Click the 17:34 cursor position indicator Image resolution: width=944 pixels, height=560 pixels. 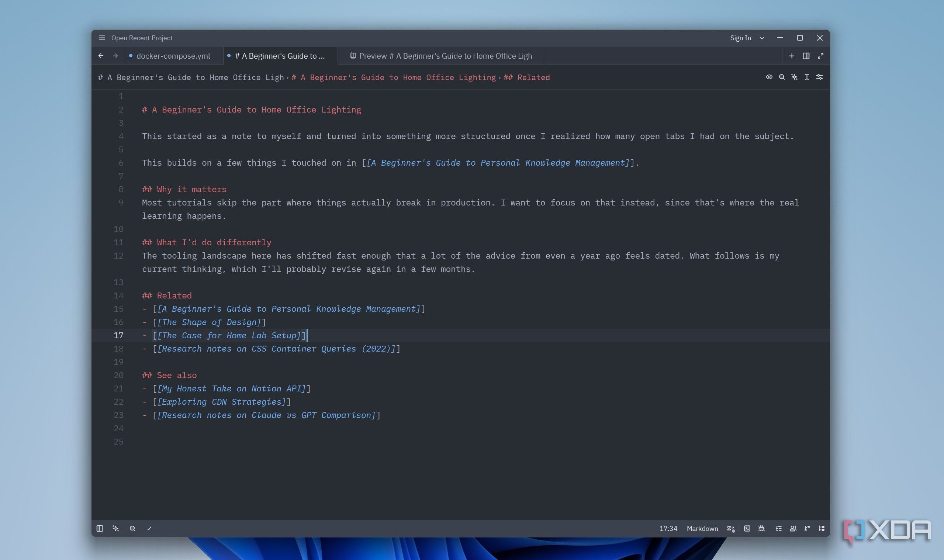point(668,528)
